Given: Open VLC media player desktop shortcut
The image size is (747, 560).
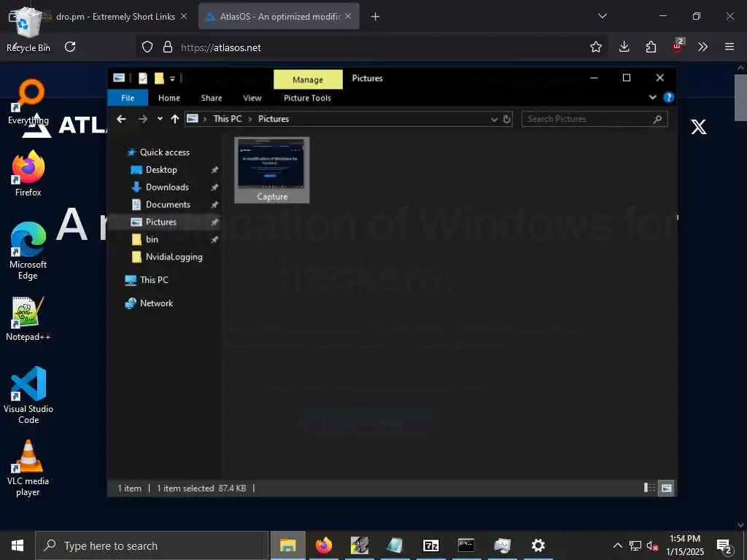Looking at the screenshot, I should [x=28, y=469].
